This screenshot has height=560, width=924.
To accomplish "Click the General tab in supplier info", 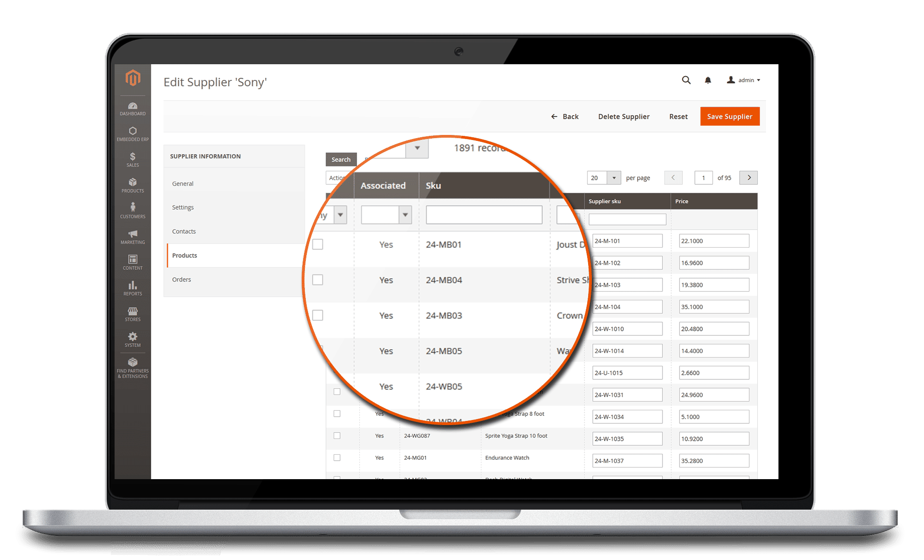I will tap(182, 183).
